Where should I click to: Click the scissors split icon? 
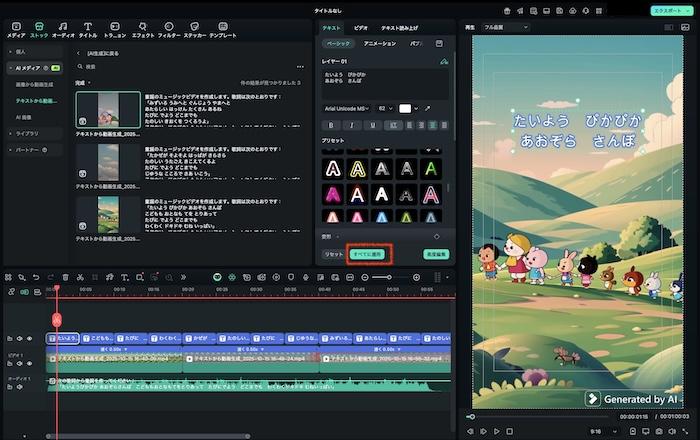(80, 278)
